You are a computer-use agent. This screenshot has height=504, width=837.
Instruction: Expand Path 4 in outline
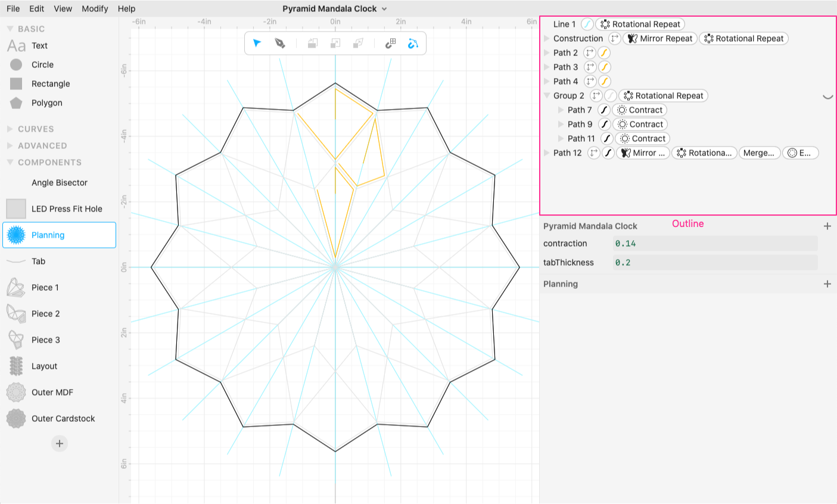coord(547,81)
